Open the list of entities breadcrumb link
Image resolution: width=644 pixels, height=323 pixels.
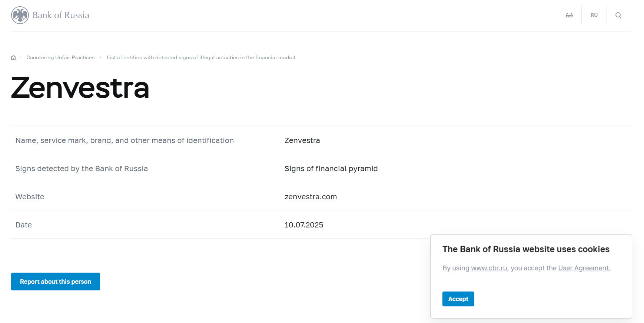tap(201, 57)
